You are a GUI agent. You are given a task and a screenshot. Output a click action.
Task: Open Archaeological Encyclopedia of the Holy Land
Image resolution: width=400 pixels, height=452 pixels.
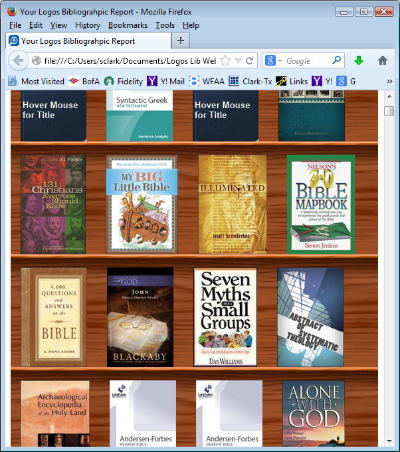click(55, 414)
